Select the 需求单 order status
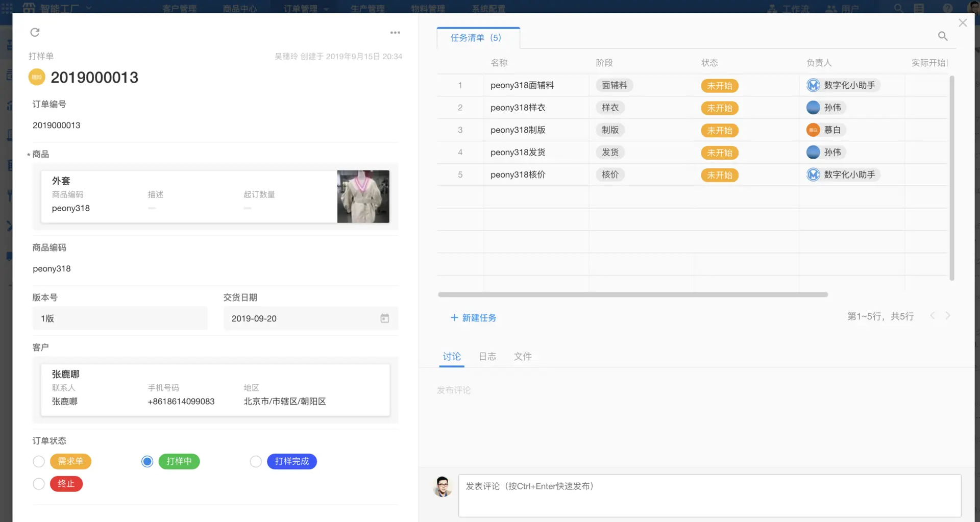This screenshot has width=980, height=522. (39, 462)
